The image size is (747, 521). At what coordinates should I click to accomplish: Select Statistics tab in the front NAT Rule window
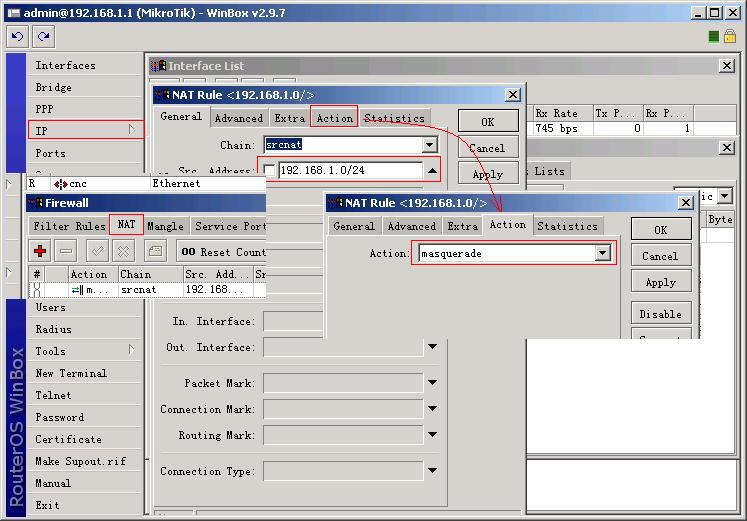click(x=567, y=226)
